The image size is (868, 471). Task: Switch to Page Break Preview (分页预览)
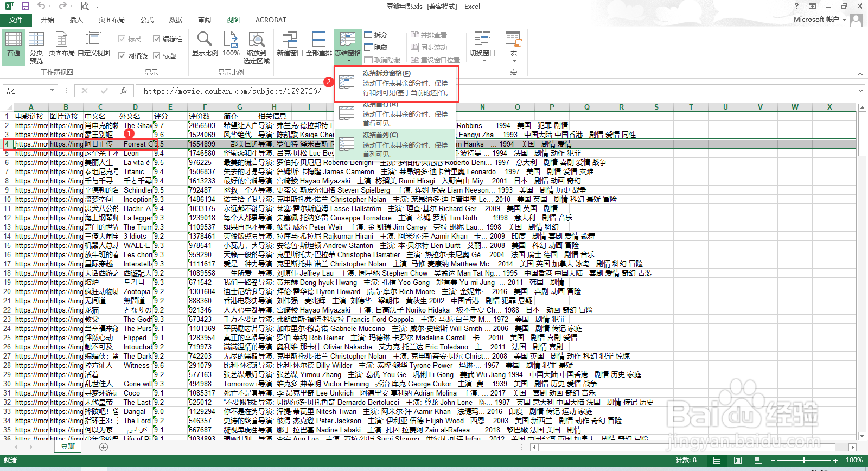click(x=36, y=47)
